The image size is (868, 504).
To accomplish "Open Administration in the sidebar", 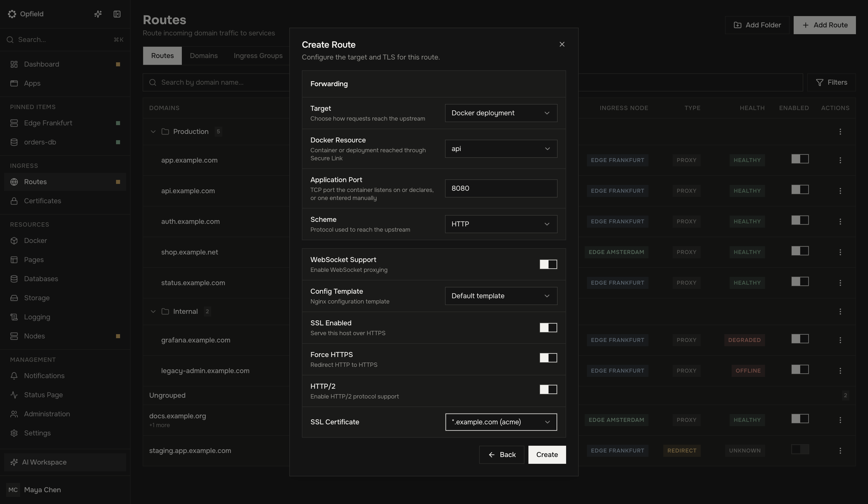I will click(65, 414).
